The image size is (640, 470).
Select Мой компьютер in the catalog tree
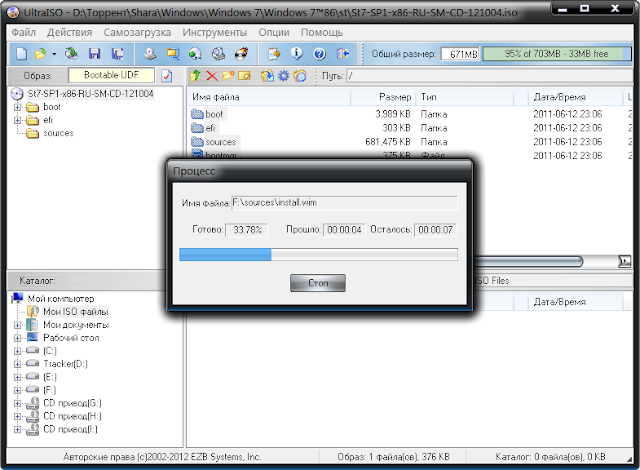61,299
